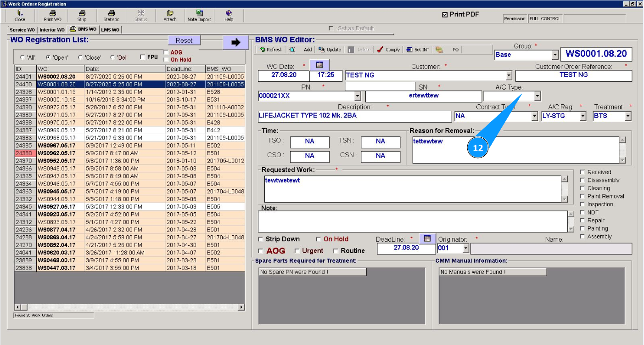Expand the Treatment dropdown showing BTS
This screenshot has height=345, width=644.
(627, 116)
